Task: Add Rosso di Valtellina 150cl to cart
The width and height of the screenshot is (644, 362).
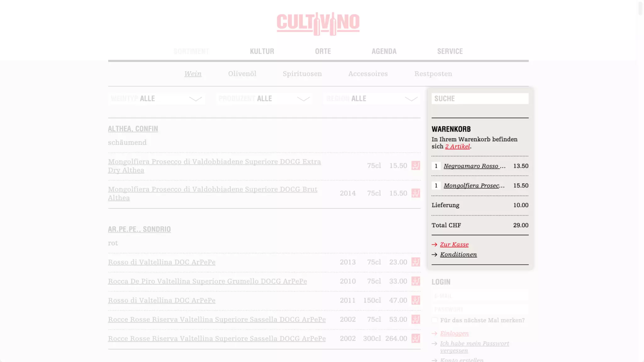Action: [x=415, y=300]
